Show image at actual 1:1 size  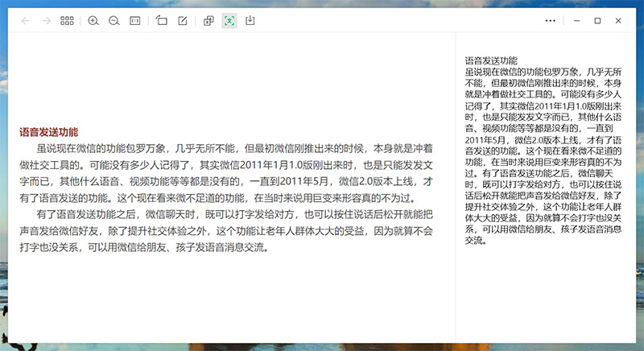134,20
